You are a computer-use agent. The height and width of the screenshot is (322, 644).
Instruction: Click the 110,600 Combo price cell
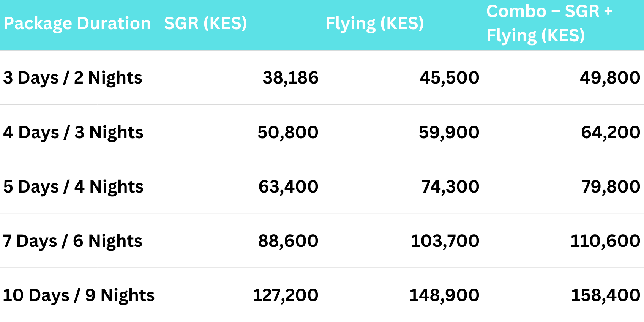pyautogui.click(x=605, y=241)
